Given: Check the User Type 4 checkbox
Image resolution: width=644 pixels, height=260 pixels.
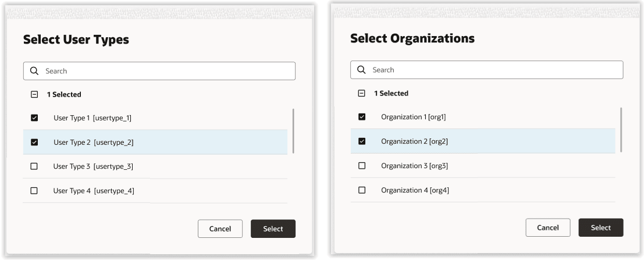Looking at the screenshot, I should pos(34,191).
